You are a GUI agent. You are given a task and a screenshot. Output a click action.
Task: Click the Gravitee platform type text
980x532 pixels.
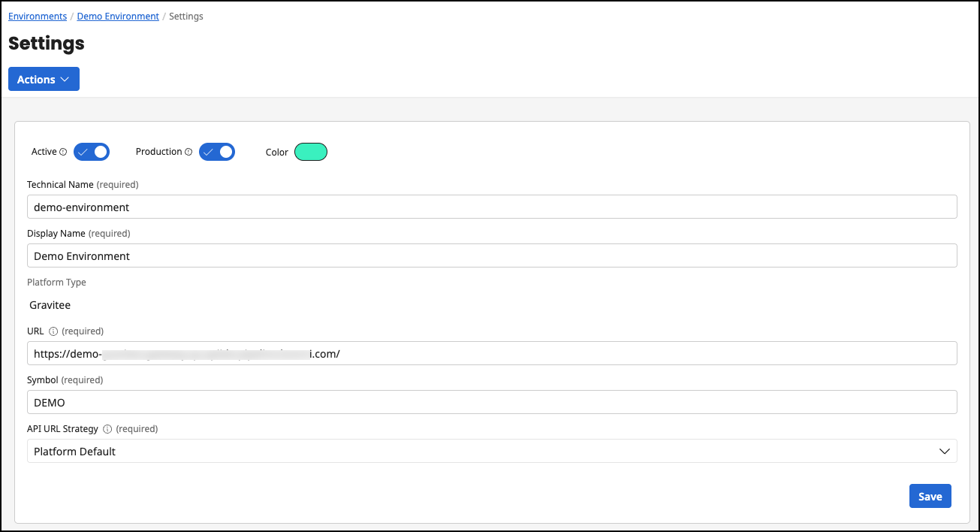point(50,304)
